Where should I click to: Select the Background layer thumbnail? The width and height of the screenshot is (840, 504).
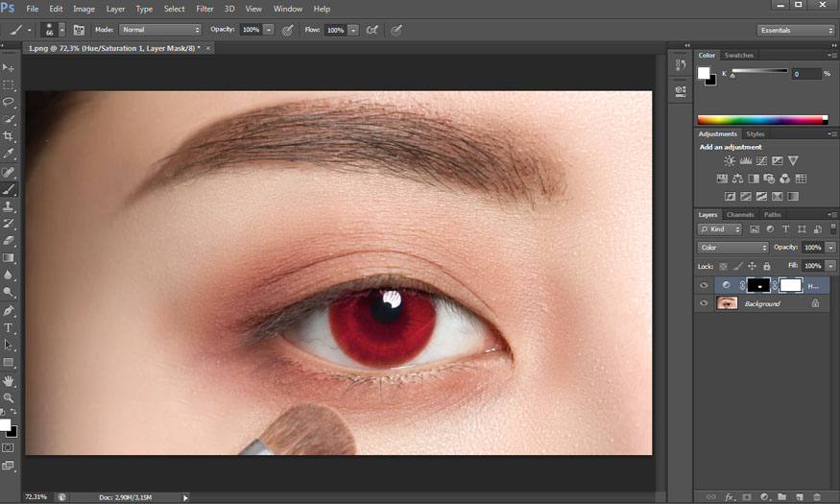tap(727, 303)
